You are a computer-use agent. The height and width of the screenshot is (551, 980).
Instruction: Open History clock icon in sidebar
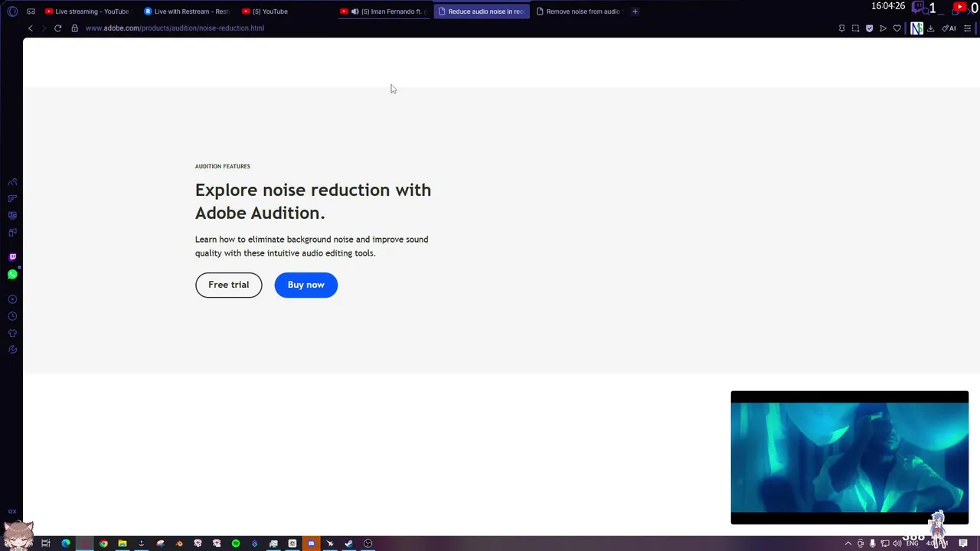pyautogui.click(x=12, y=316)
